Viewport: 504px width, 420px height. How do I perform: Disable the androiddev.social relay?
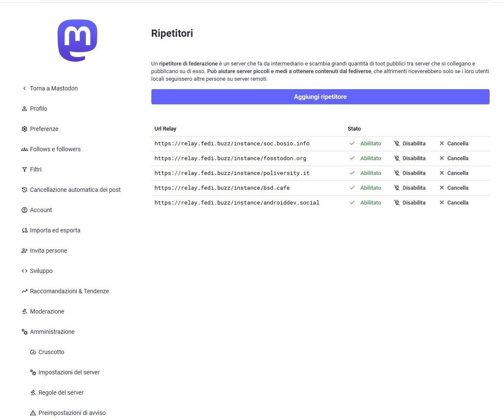pos(409,203)
